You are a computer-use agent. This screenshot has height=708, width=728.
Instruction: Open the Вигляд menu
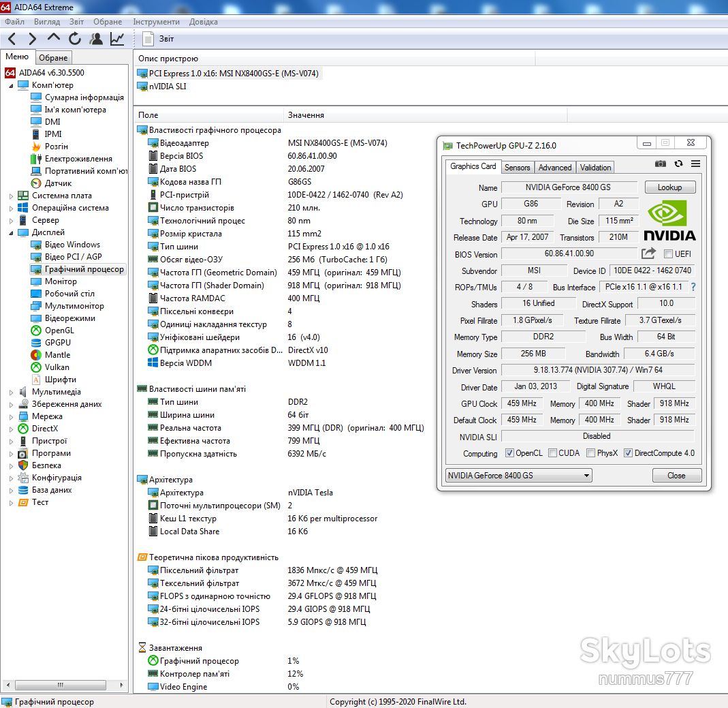[x=47, y=21]
